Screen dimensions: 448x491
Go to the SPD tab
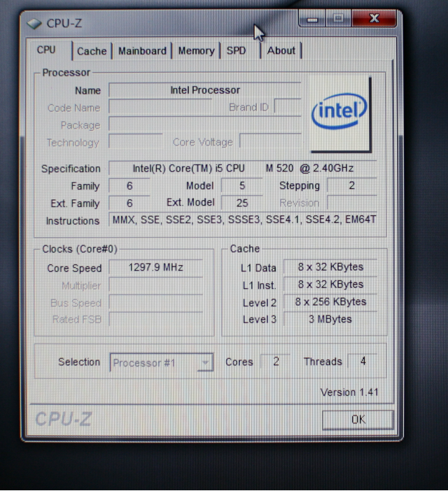(x=237, y=51)
